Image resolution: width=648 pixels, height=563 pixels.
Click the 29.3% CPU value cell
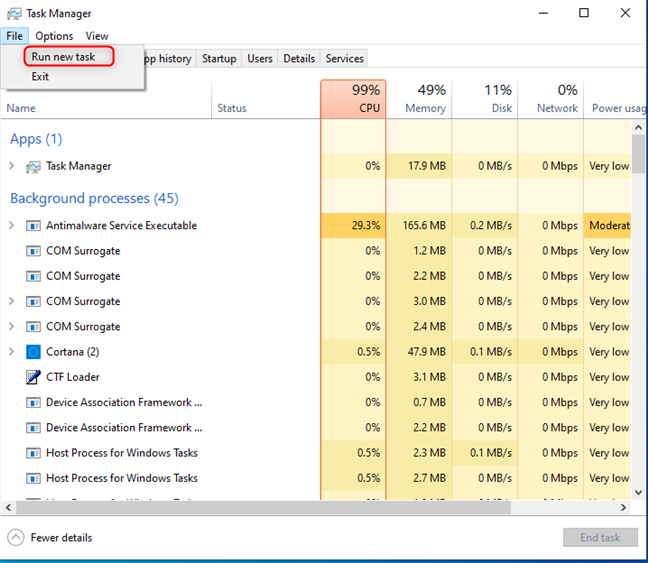[x=353, y=226]
